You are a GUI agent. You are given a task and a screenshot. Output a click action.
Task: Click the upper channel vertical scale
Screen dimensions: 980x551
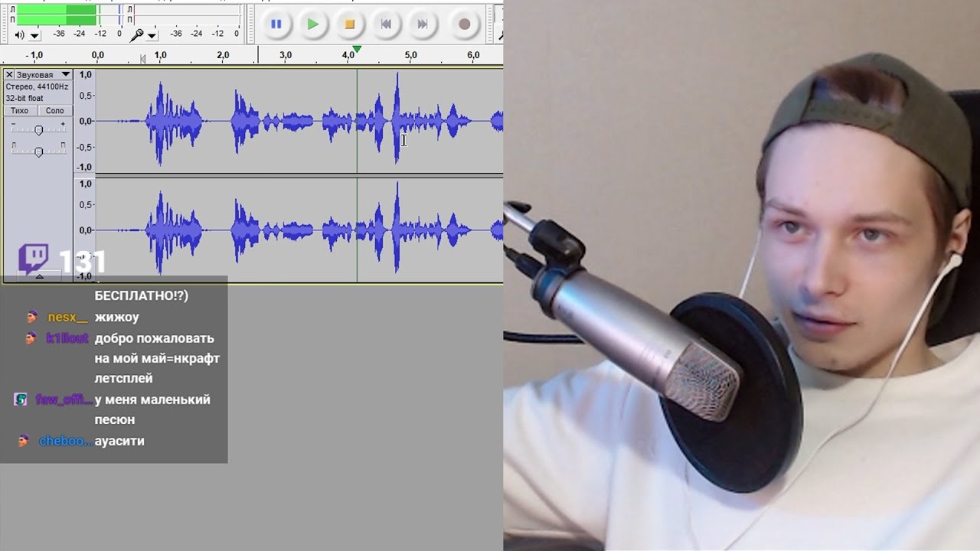coord(84,121)
